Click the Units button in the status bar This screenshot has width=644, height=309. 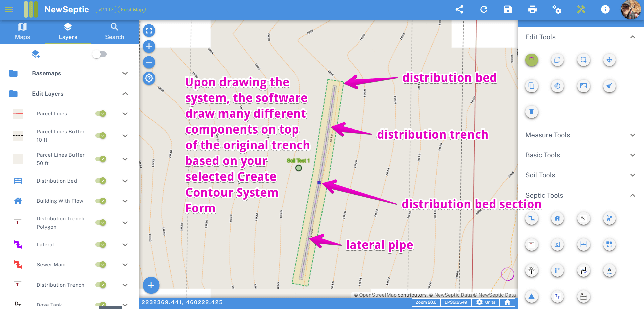pos(486,302)
